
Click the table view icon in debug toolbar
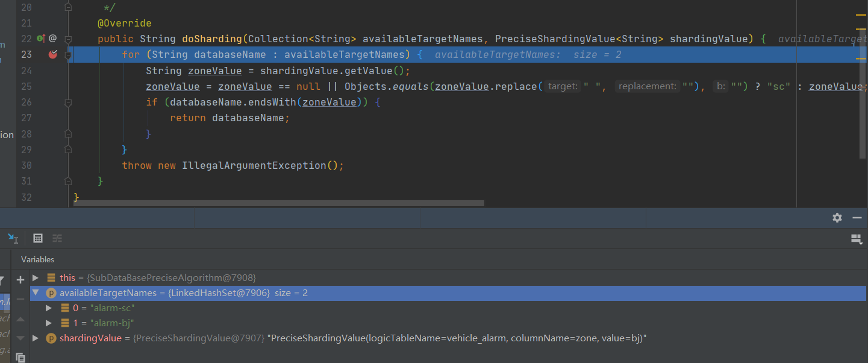(x=38, y=238)
